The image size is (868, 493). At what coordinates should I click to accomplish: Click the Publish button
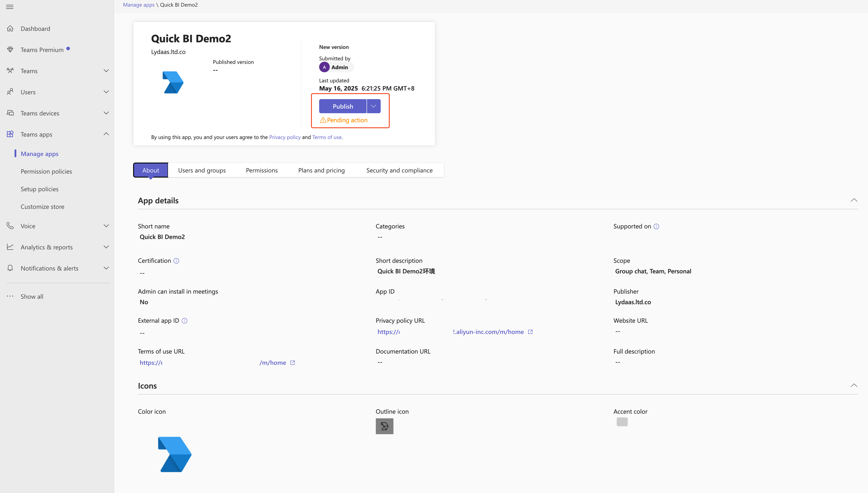343,106
